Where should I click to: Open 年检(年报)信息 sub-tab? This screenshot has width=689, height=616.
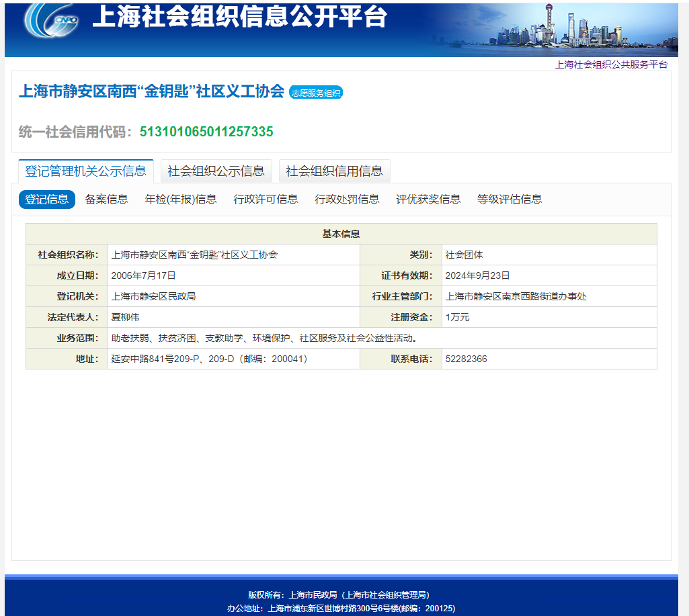181,199
